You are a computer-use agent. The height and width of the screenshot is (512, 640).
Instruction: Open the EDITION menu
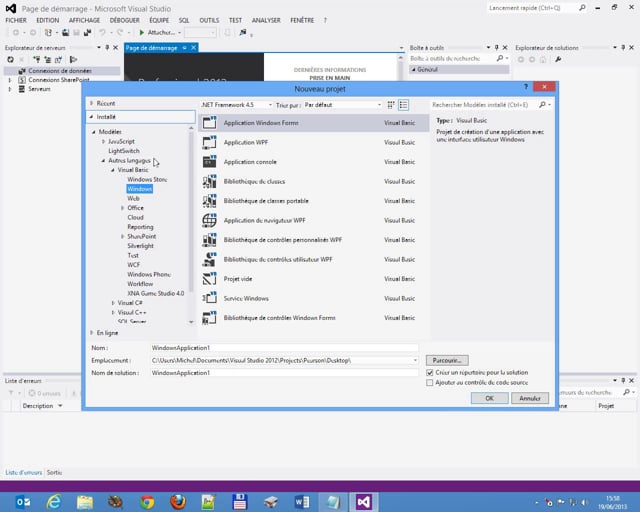[x=48, y=20]
